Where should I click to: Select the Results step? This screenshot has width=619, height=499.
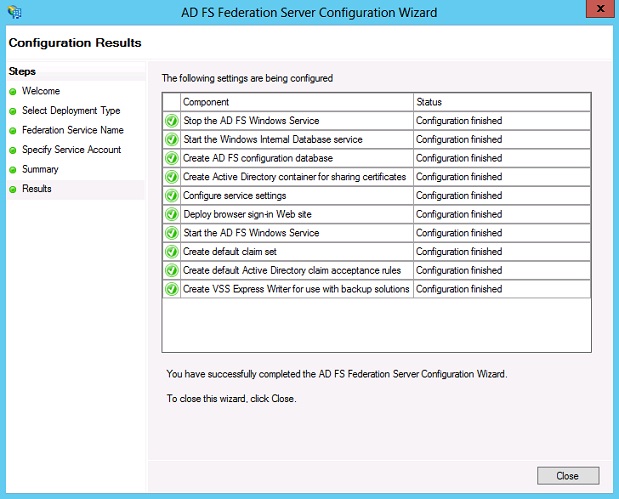[37, 189]
